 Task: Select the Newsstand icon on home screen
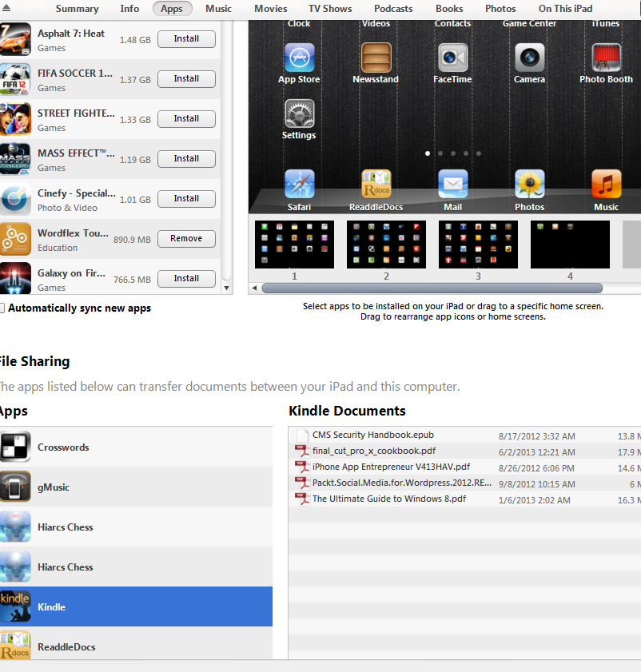click(376, 58)
